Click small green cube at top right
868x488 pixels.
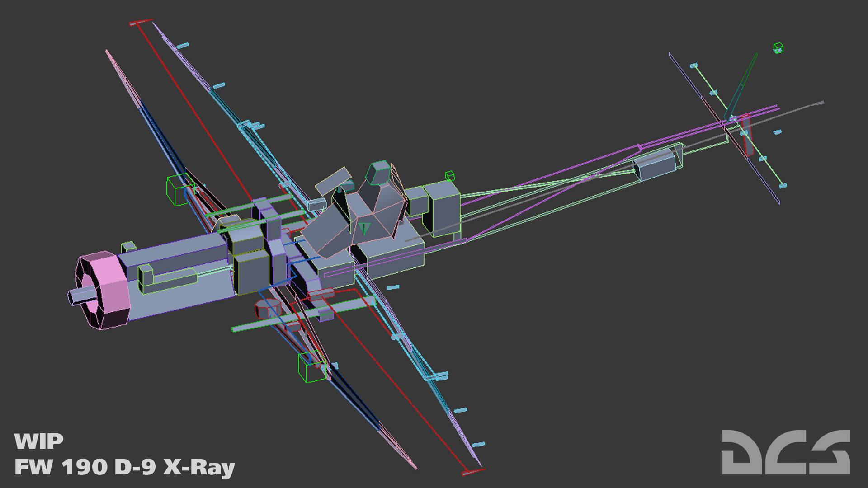tap(778, 48)
